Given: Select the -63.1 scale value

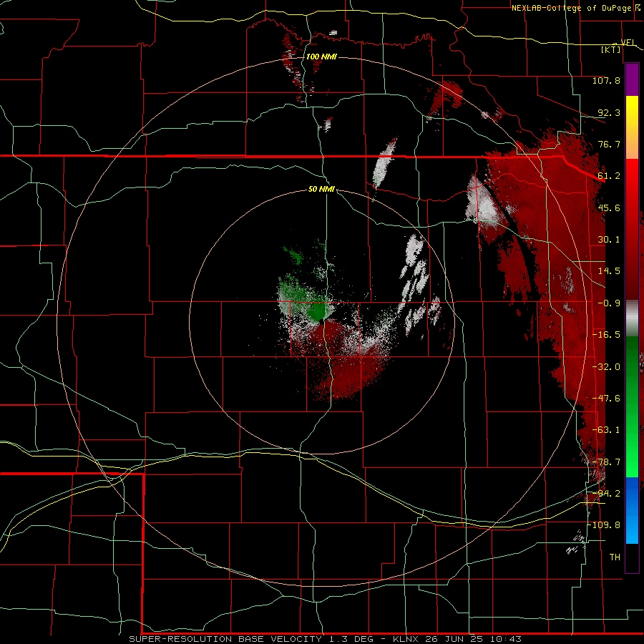Looking at the screenshot, I should (606, 430).
